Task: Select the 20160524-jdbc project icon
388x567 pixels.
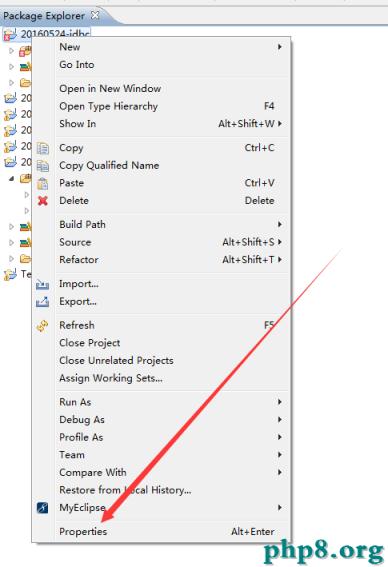Action: (x=10, y=35)
